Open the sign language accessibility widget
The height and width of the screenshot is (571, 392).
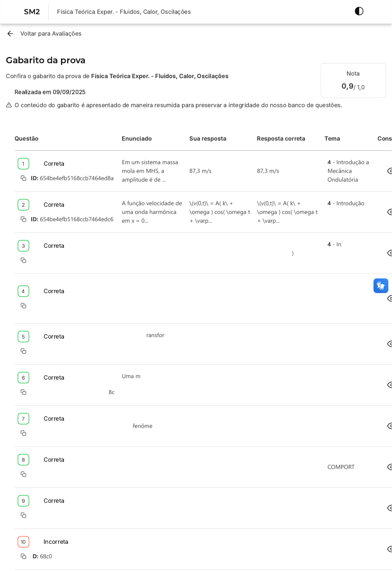[x=381, y=286]
